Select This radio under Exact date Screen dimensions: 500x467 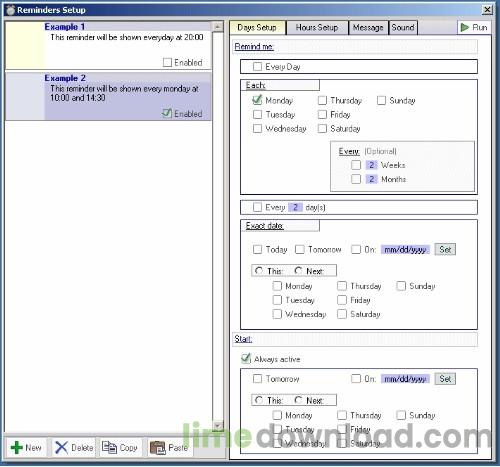click(259, 271)
